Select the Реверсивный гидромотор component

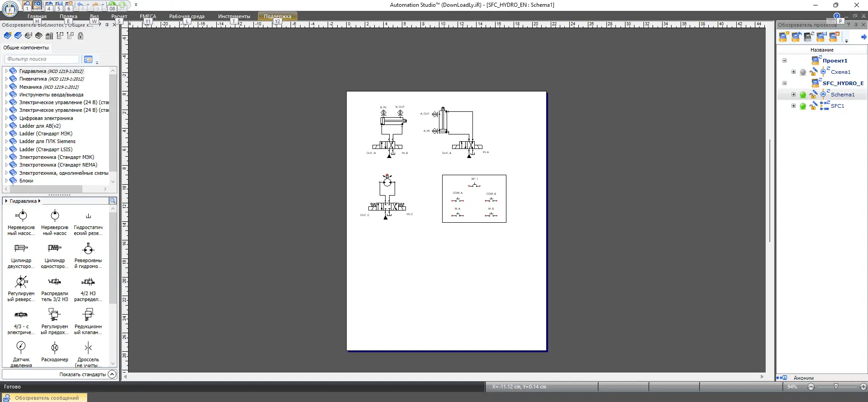click(88, 249)
